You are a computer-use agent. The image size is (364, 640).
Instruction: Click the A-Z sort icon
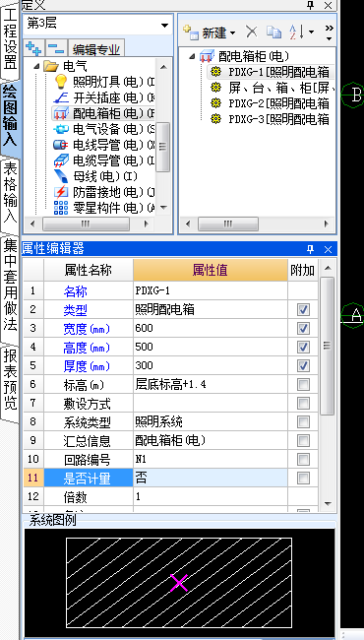tap(297, 32)
